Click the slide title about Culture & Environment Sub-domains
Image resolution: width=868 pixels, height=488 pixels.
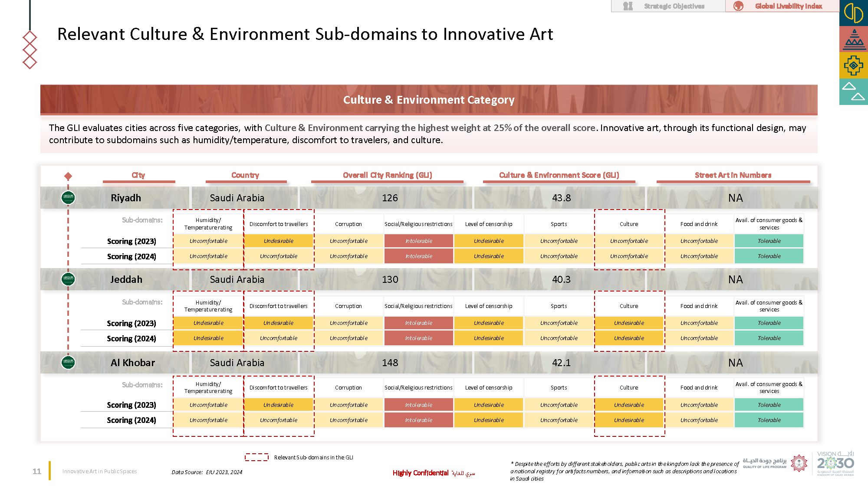click(x=305, y=34)
